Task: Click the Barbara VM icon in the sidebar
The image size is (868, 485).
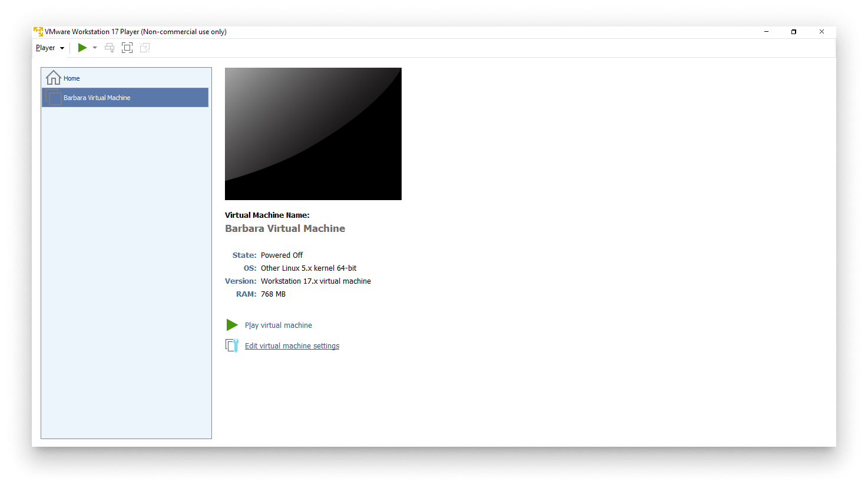Action: [x=54, y=98]
